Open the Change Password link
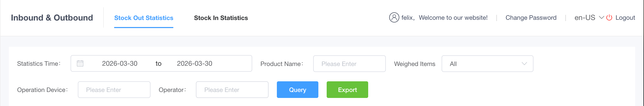This screenshot has width=644, height=106. click(x=531, y=18)
